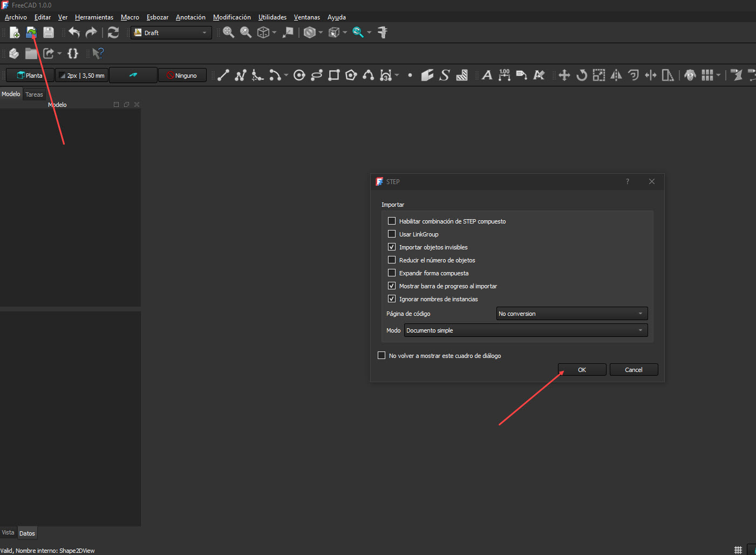Image resolution: width=756 pixels, height=555 pixels.
Task: Confirm the STEP import with OK
Action: click(x=582, y=370)
